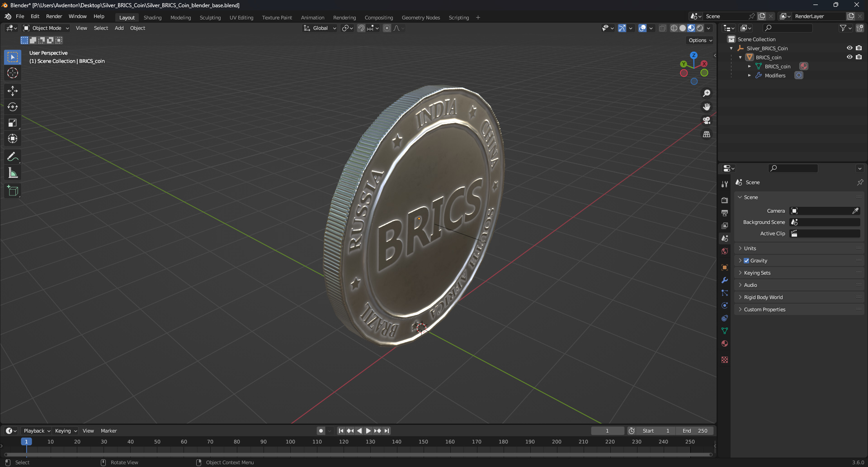Open the Material properties tab
Viewport: 868px width, 467px height.
tap(725, 343)
